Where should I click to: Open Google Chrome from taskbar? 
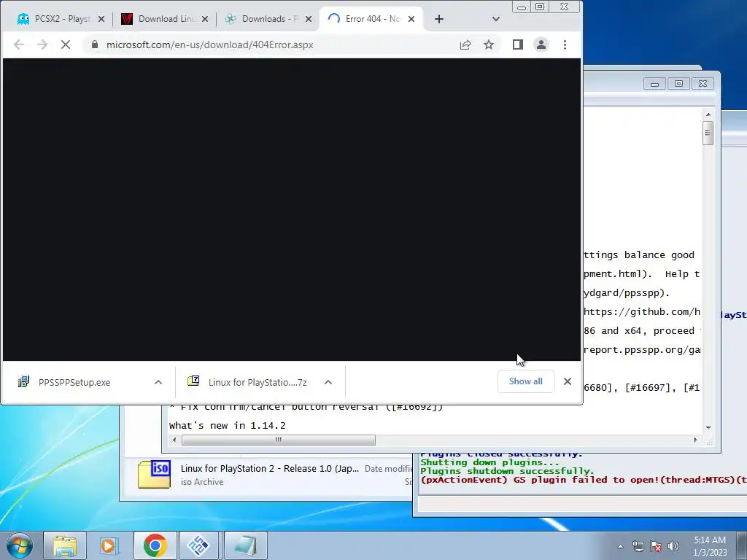click(155, 545)
